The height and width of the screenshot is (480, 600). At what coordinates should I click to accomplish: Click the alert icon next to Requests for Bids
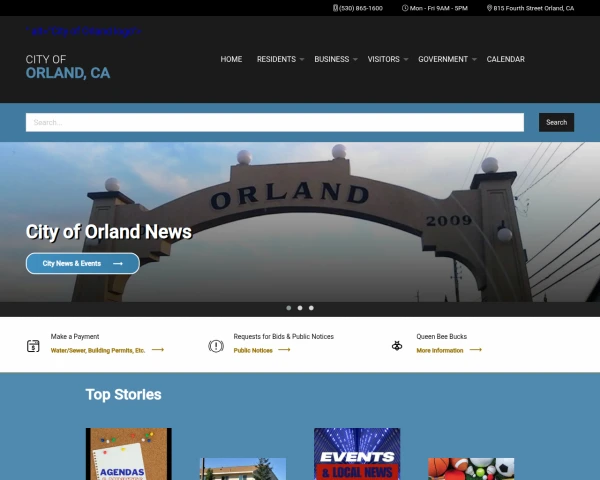(216, 346)
